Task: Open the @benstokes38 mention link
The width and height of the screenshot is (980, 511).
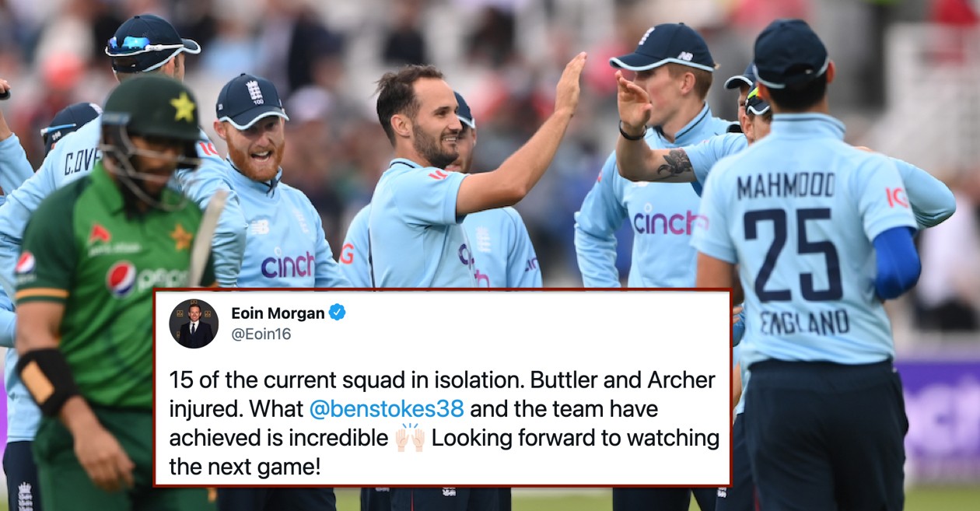Action: point(387,408)
